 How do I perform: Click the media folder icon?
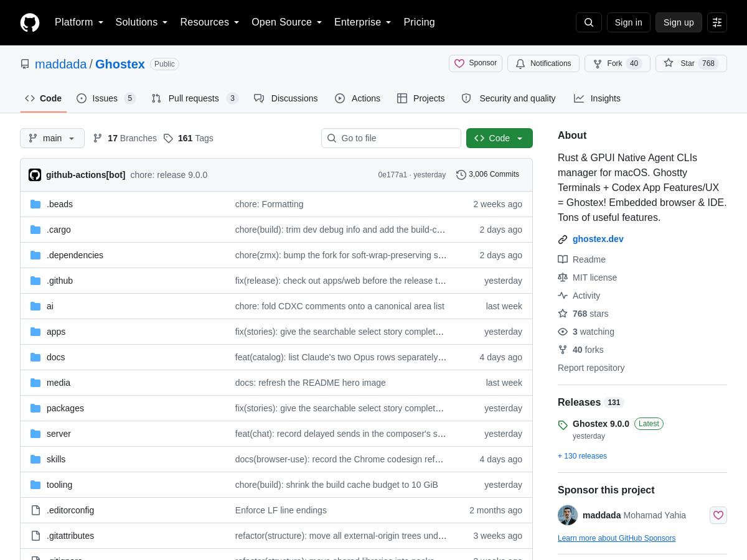[35, 383]
